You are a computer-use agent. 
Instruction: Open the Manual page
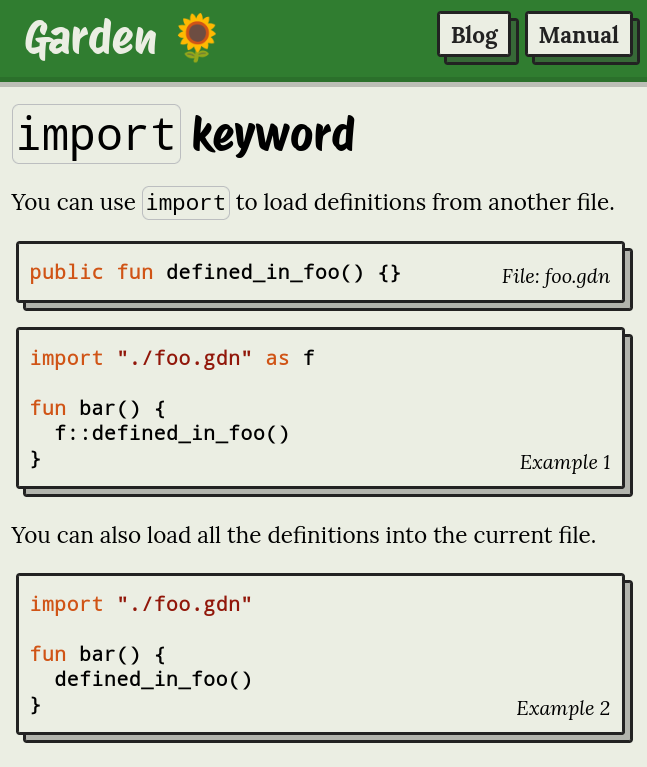tap(578, 35)
